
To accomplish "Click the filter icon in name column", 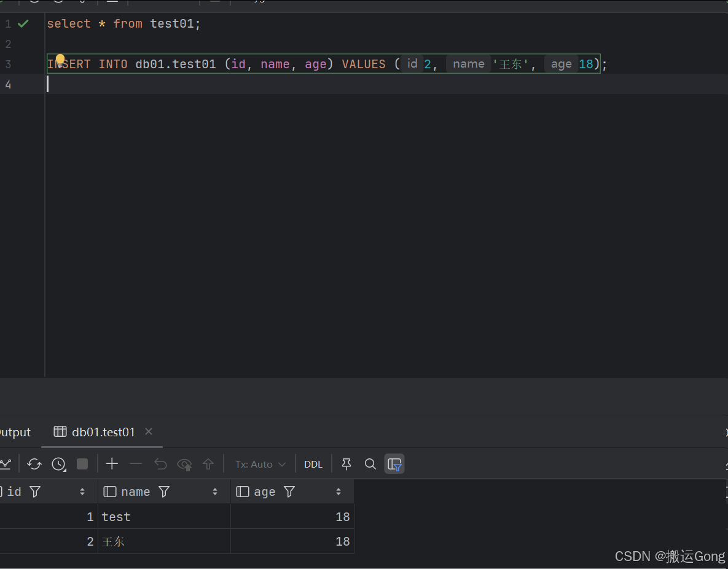I will [164, 492].
